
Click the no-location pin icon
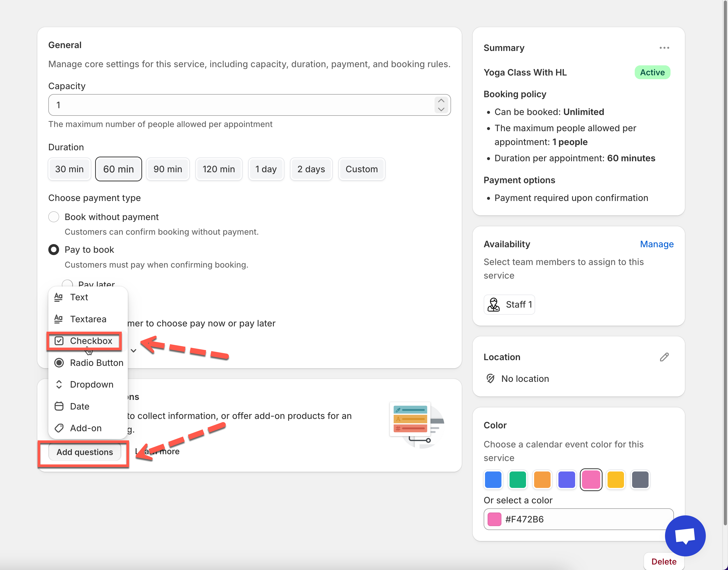490,378
